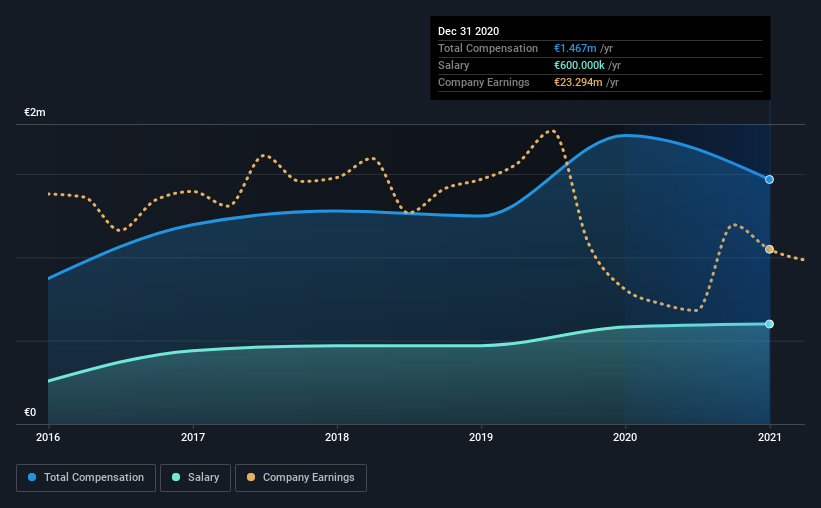Toggle the Company Earnings legend button
Viewport: 821px width, 508px height.
(x=301, y=478)
